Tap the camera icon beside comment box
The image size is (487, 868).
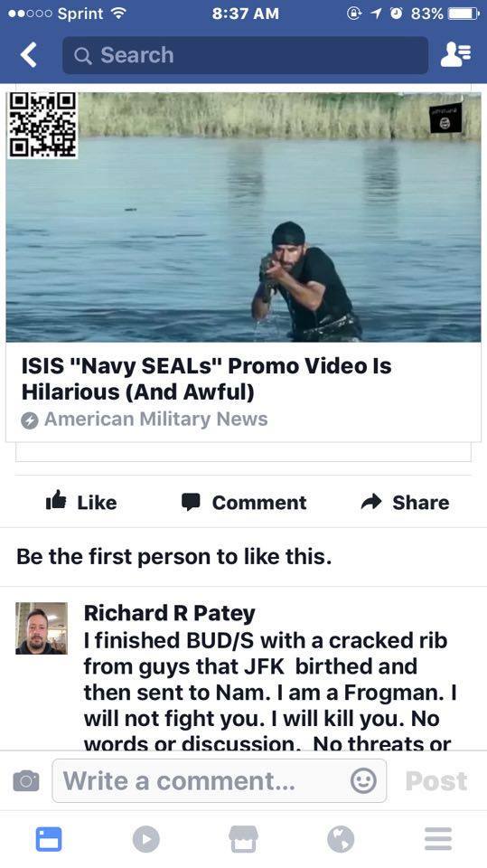click(x=26, y=780)
